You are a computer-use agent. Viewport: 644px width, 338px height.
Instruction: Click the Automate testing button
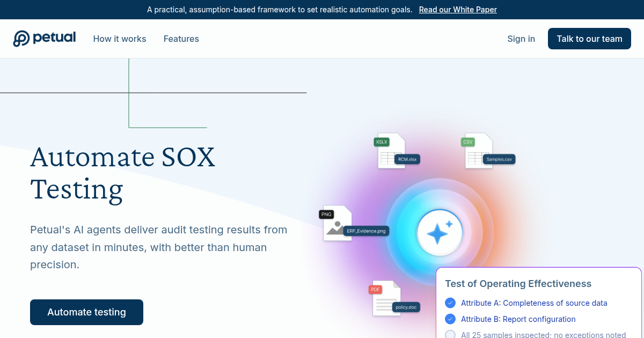pos(86,312)
